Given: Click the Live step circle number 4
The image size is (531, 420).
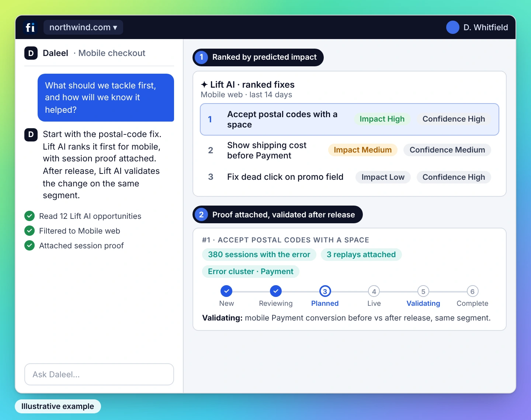Looking at the screenshot, I should coord(374,291).
